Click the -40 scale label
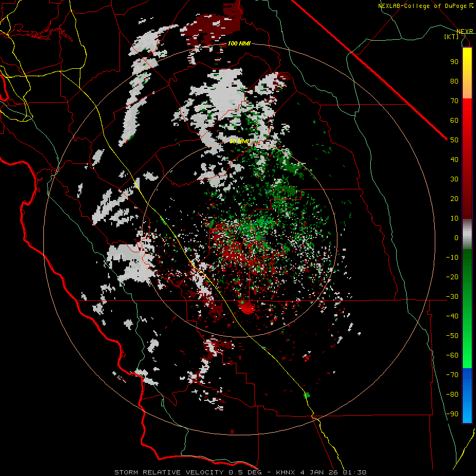Image resolution: width=476 pixels, height=476 pixels. point(452,316)
